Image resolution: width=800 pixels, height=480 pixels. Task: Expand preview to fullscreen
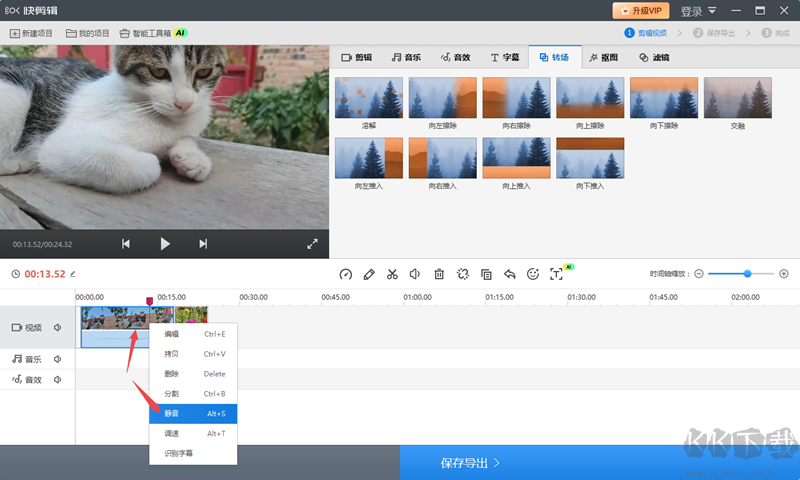coord(312,244)
